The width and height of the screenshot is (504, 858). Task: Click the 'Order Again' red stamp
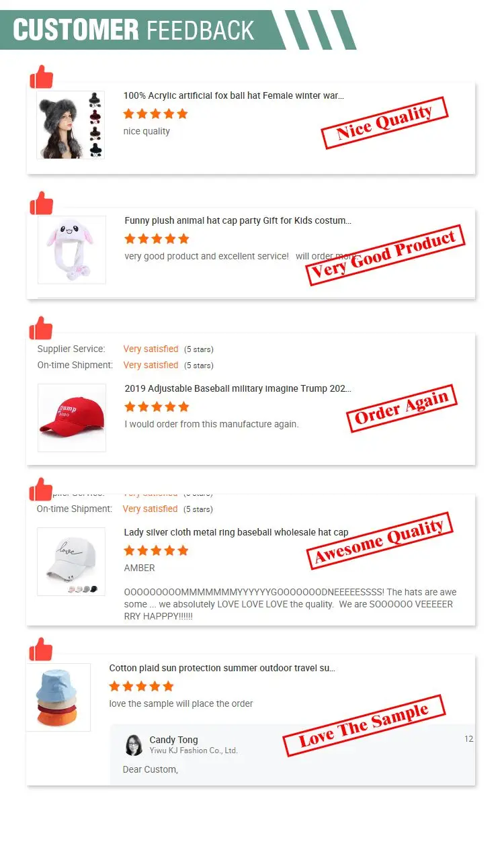pyautogui.click(x=402, y=408)
